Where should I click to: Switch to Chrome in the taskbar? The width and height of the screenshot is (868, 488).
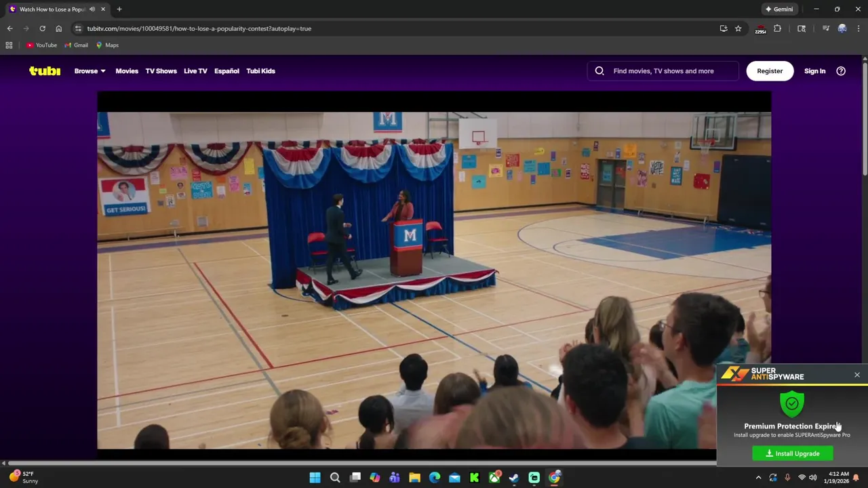pyautogui.click(x=554, y=478)
